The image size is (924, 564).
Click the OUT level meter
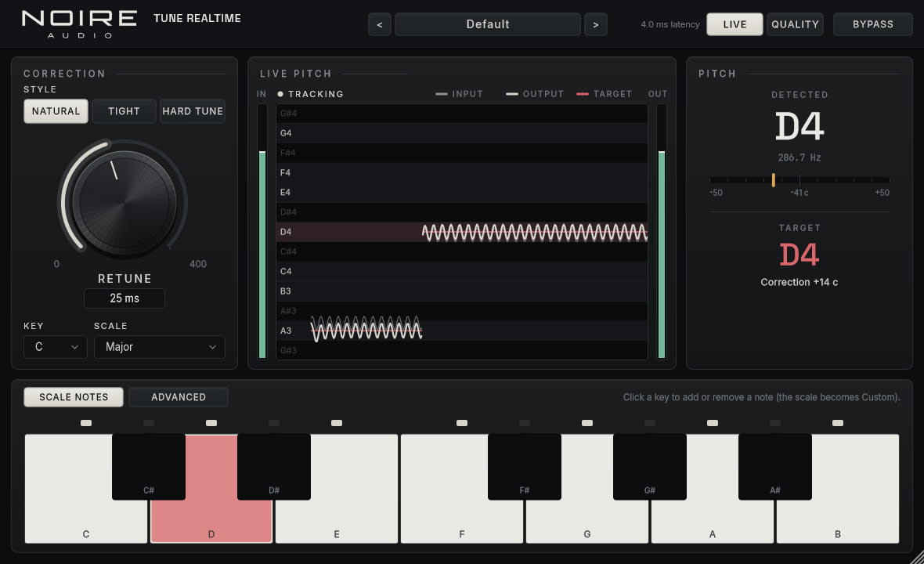pos(662,232)
